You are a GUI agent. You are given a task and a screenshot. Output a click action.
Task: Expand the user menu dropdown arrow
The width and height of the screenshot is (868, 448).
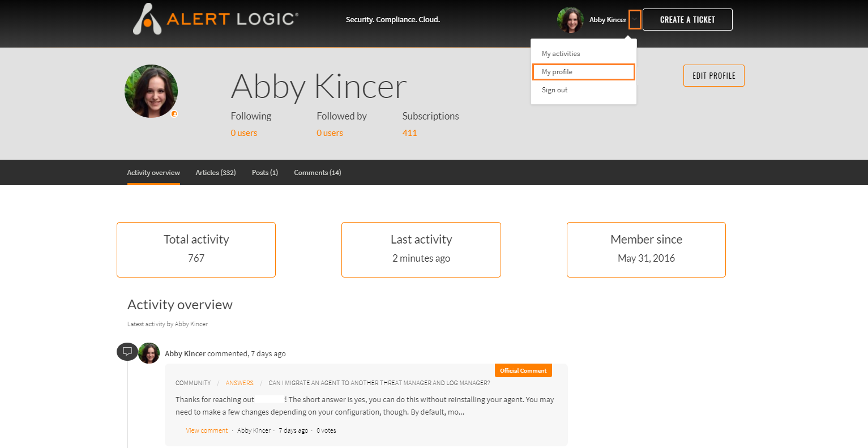(635, 20)
